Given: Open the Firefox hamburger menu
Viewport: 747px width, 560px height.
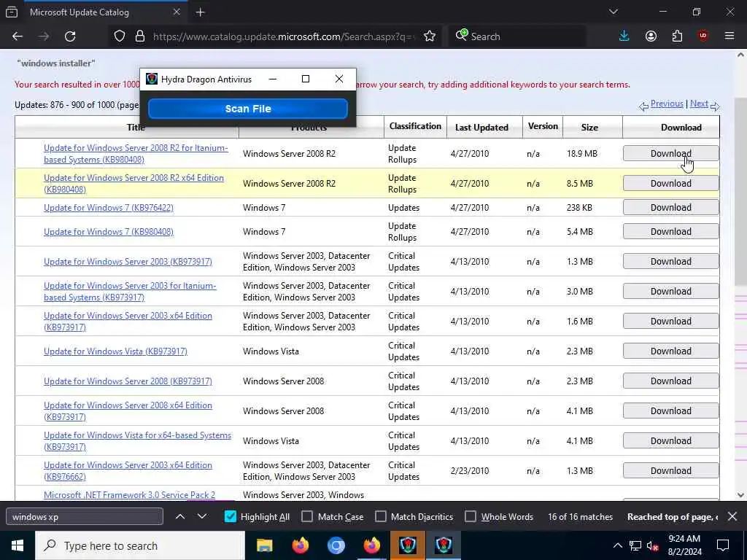Looking at the screenshot, I should 729,36.
